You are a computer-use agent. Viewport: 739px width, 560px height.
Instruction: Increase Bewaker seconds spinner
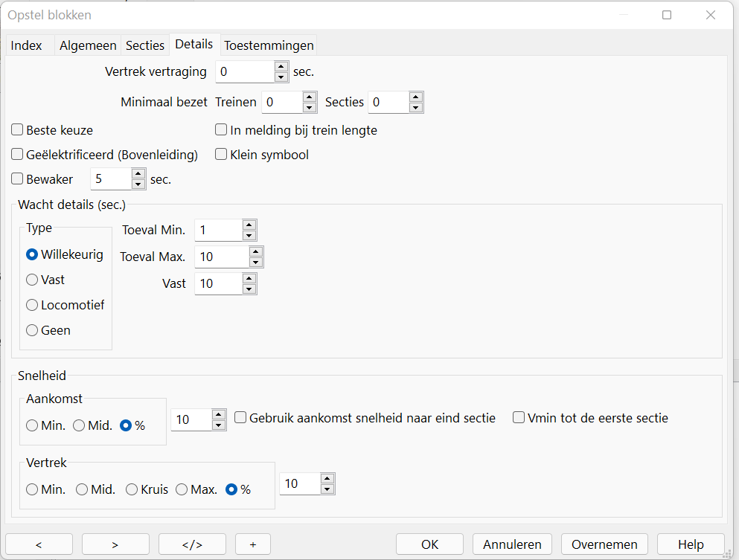(138, 174)
